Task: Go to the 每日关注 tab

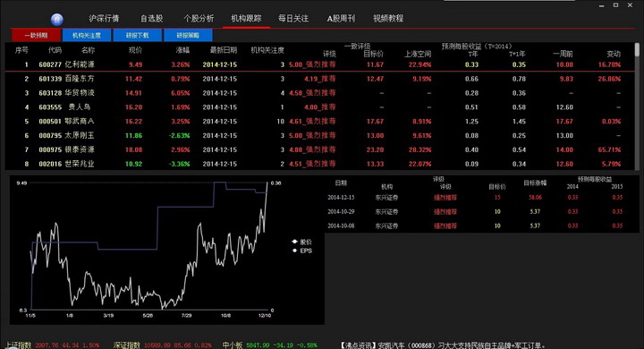Action: coord(293,19)
